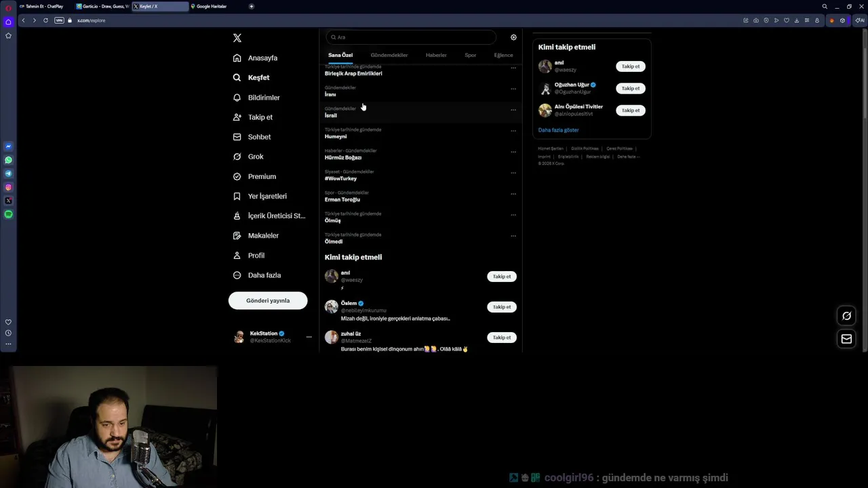Screen dimensions: 868x488
Task: Open Oğuzhan Uğur profile avatar
Action: (x=545, y=88)
